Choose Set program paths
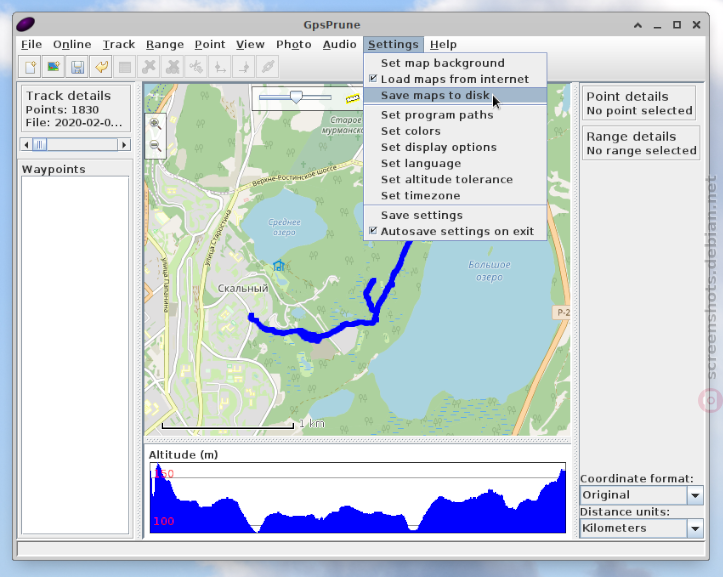This screenshot has height=577, width=723. 455,115
